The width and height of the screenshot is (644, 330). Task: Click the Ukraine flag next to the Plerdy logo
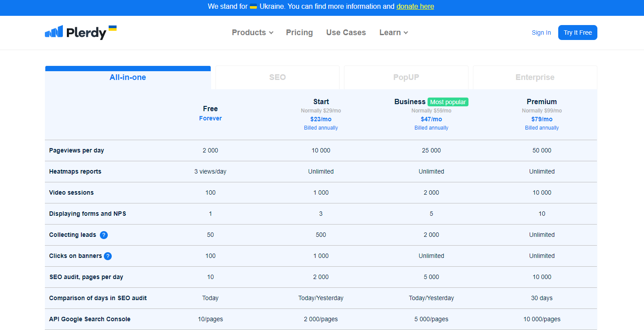point(113,27)
